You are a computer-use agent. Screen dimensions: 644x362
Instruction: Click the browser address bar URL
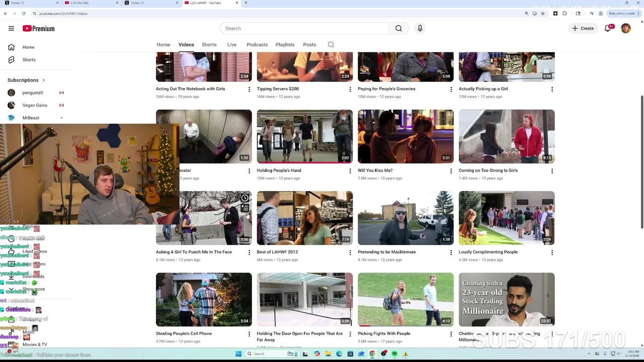click(63, 14)
